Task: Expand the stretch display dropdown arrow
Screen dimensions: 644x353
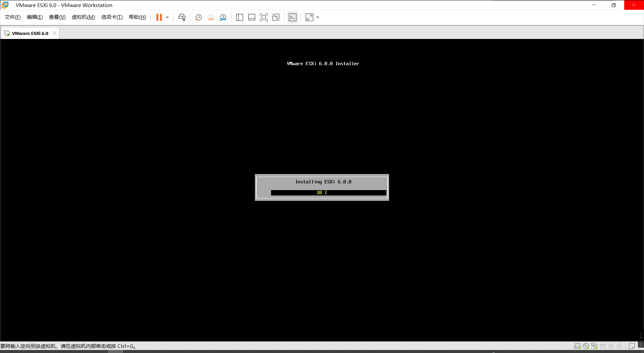Action: point(318,17)
